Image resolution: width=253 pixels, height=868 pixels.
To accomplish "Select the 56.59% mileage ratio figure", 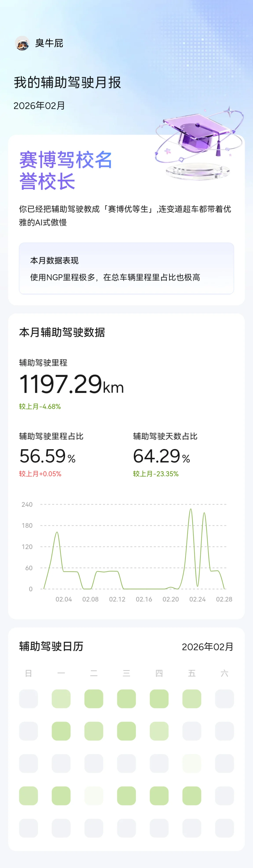I will [47, 456].
